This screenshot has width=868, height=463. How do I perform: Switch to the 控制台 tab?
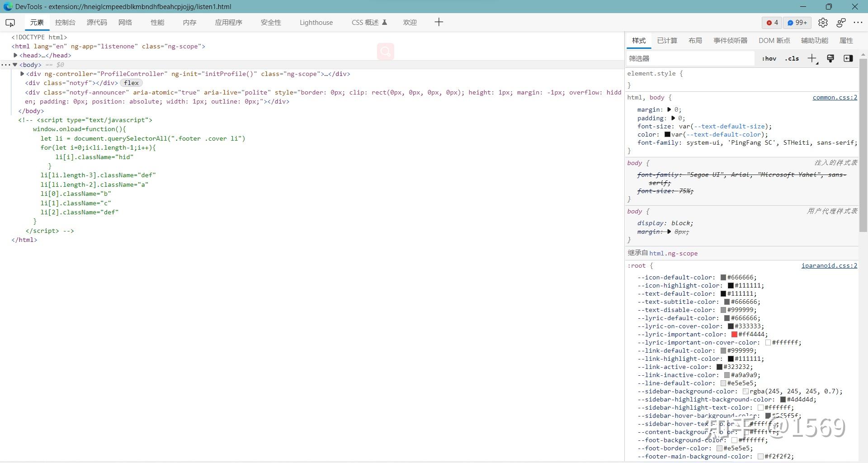pyautogui.click(x=65, y=23)
